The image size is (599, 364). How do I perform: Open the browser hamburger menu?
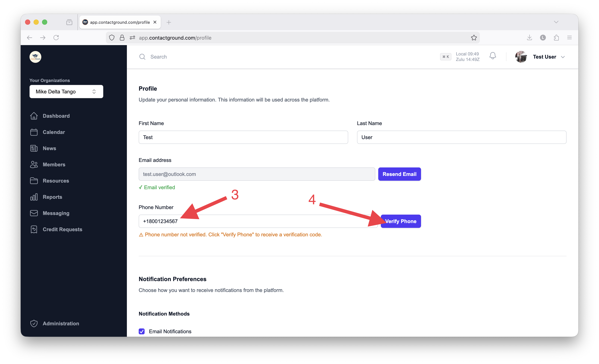click(x=569, y=38)
